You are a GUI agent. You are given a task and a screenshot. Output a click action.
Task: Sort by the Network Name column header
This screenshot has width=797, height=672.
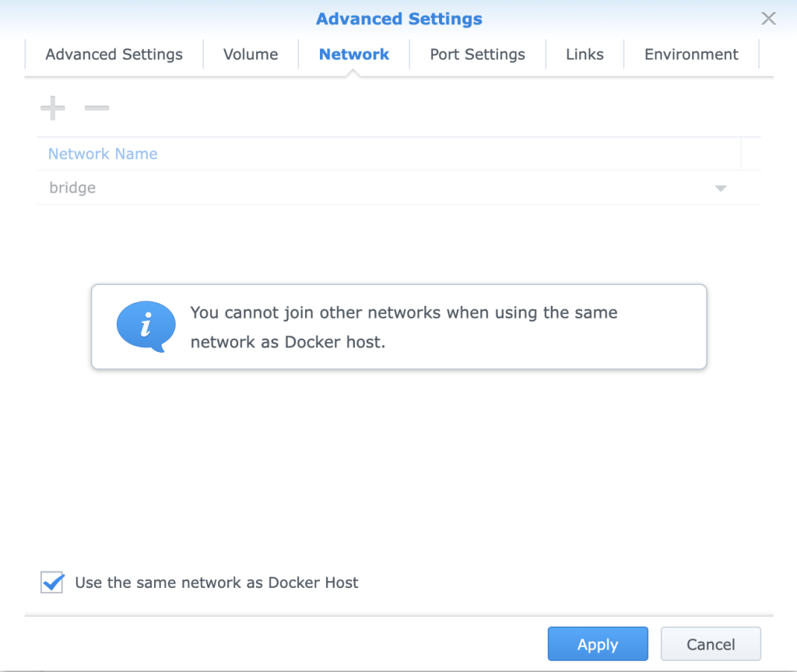point(103,154)
